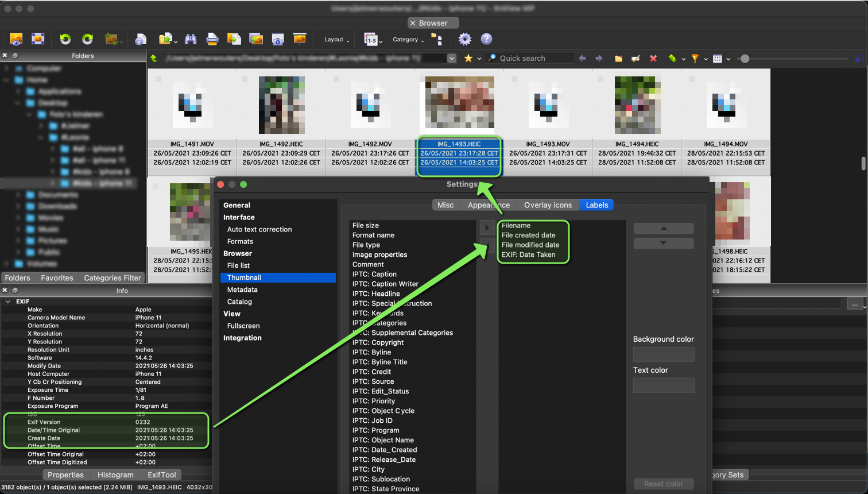Tick the checkbox on the IMG_1491.MOV thumbnail
Screen dimensions: 868x494
coord(158,79)
